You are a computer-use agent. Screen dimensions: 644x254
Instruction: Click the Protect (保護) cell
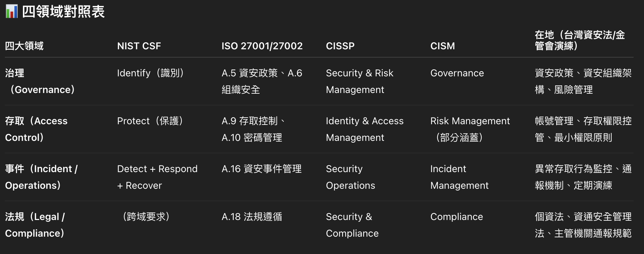tap(150, 121)
